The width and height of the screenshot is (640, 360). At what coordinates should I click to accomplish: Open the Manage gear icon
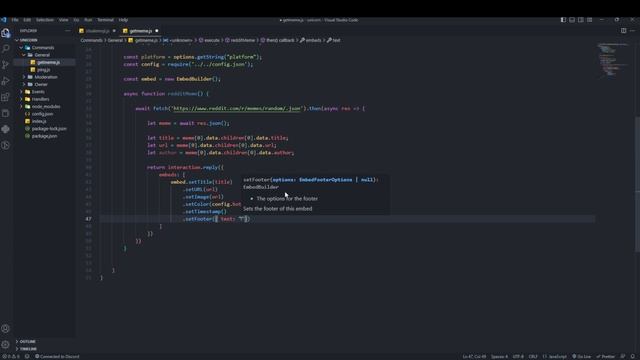coord(6,345)
